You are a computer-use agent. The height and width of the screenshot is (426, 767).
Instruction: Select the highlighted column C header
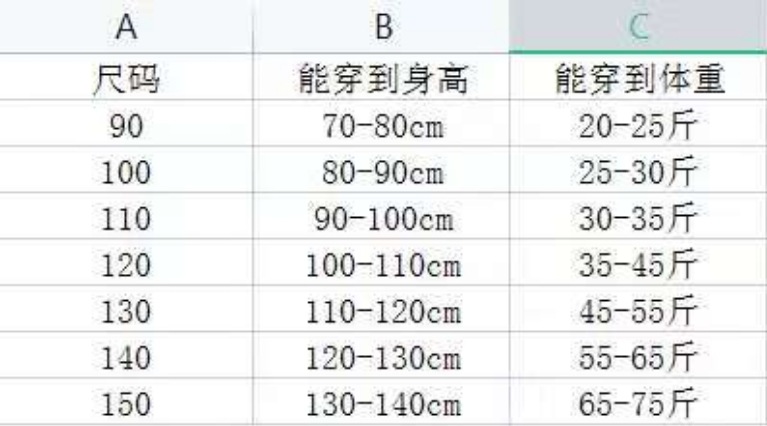pos(639,27)
